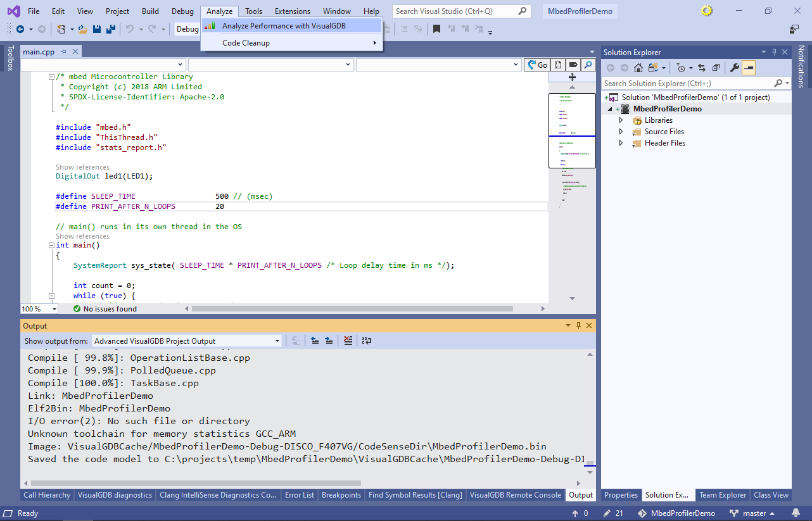Open the Build menu
The image size is (812, 521).
150,11
